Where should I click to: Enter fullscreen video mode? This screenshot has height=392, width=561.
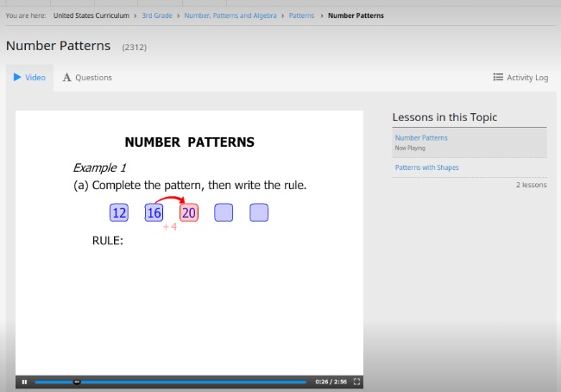356,382
